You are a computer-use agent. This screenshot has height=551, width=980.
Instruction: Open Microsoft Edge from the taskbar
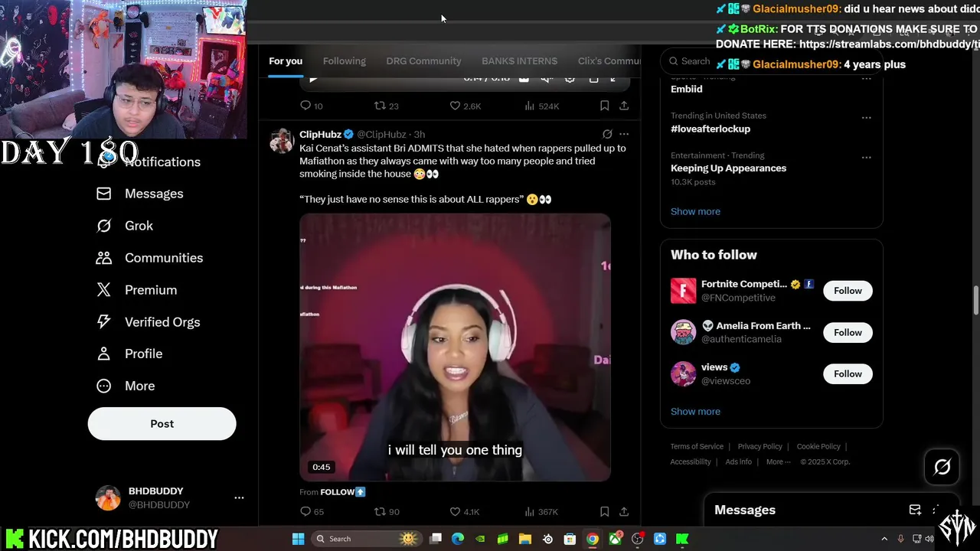(458, 539)
